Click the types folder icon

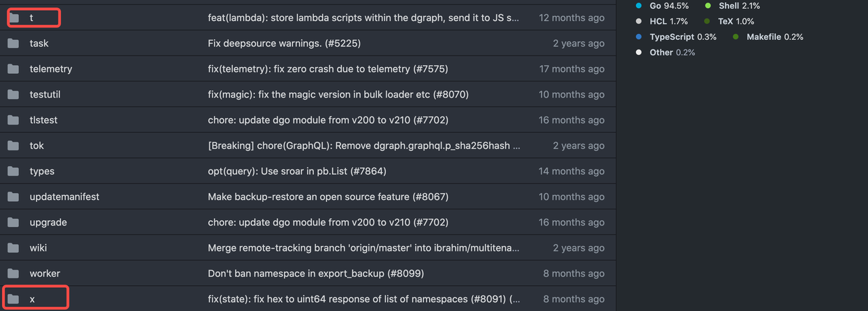click(x=13, y=171)
